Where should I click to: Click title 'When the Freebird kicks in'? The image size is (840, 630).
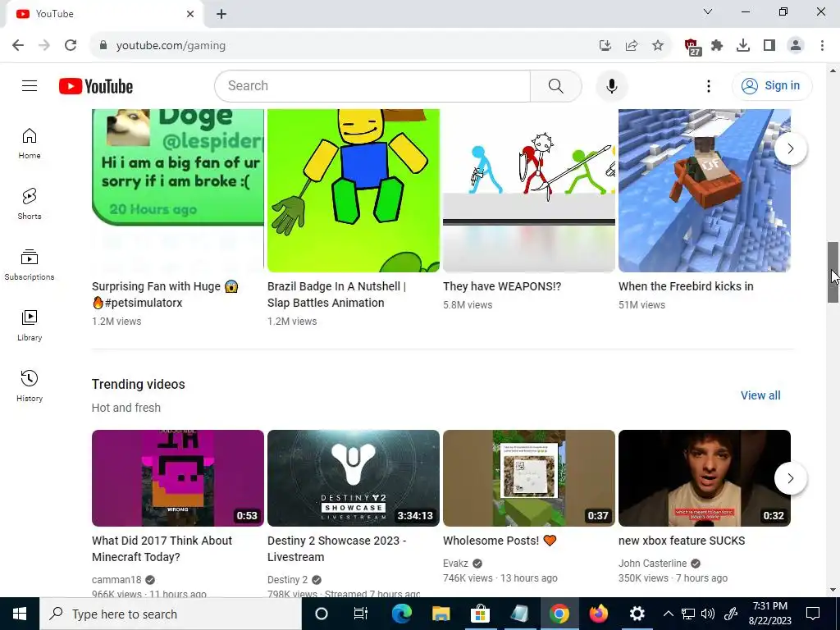[x=686, y=286]
